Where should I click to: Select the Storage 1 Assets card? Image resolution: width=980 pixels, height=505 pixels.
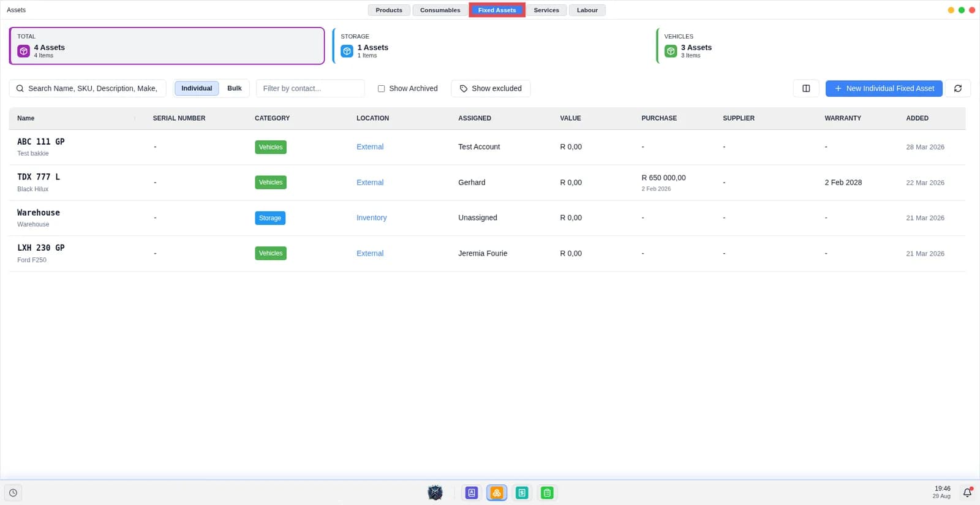pyautogui.click(x=490, y=45)
